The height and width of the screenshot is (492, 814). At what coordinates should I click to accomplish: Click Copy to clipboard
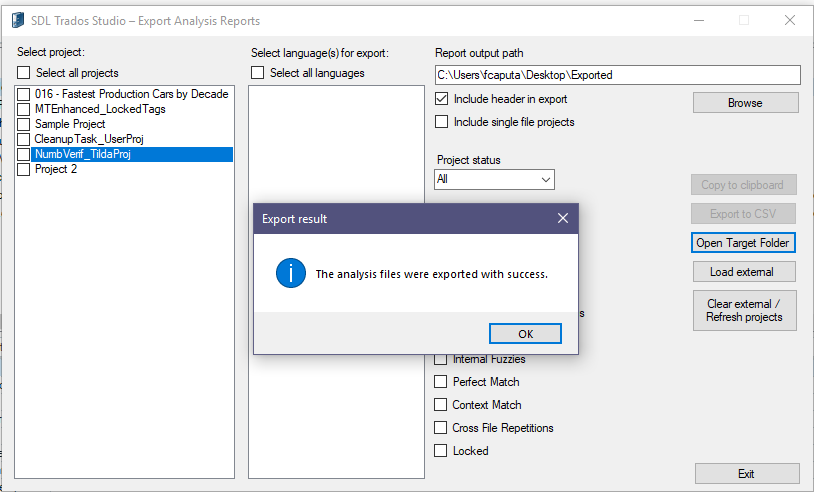(743, 185)
